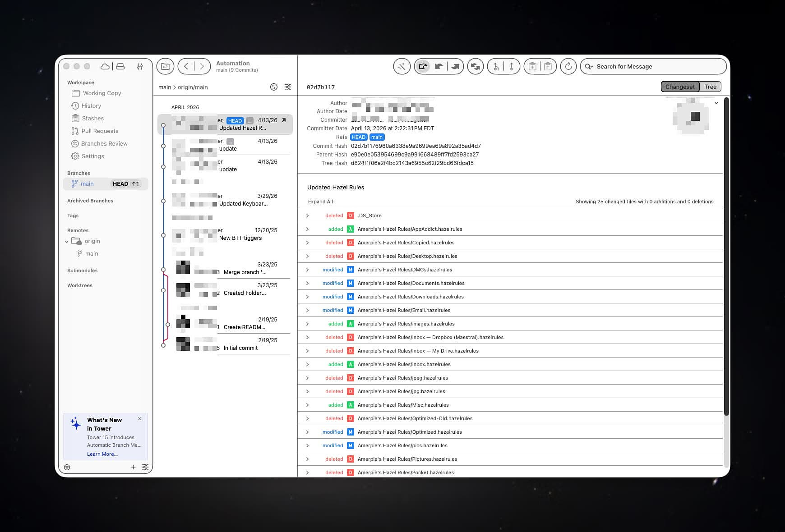Expand the .DS_Store deleted file row
Viewport: 785px width, 532px height.
click(308, 216)
